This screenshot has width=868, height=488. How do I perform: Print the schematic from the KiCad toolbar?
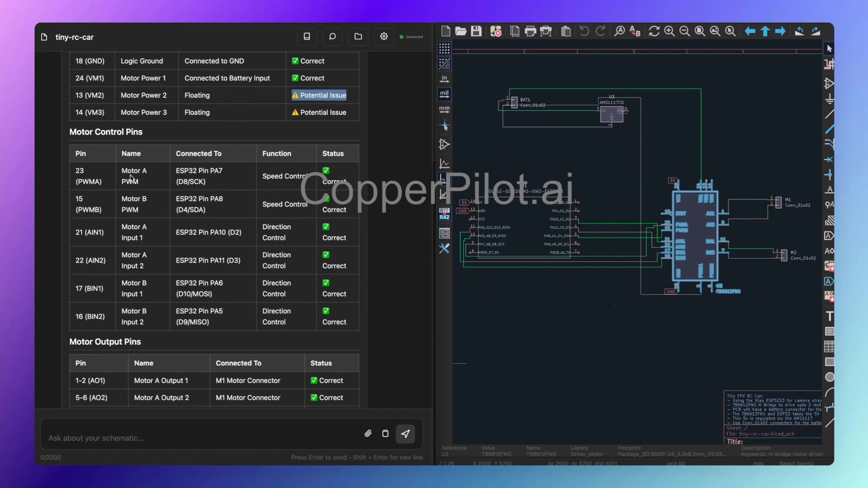(530, 31)
